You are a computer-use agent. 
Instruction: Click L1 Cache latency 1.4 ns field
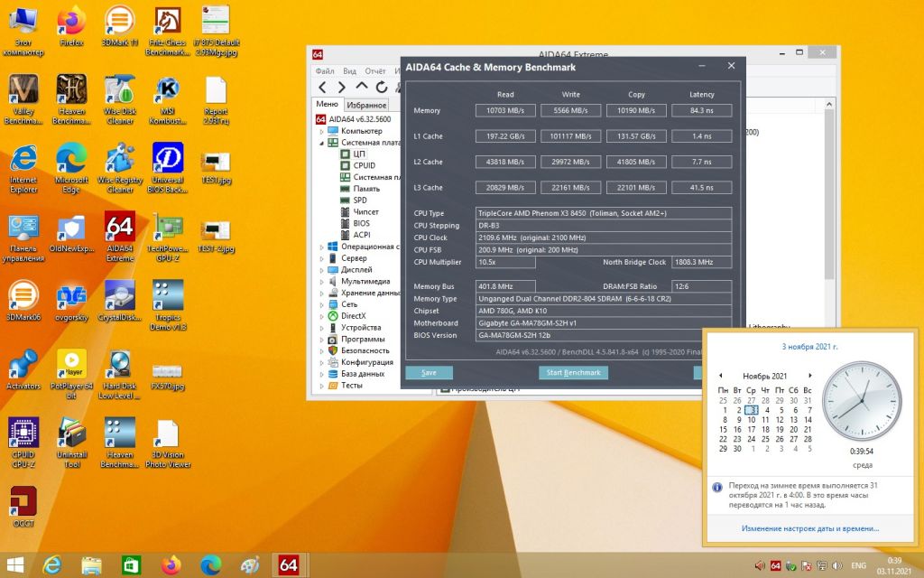702,136
